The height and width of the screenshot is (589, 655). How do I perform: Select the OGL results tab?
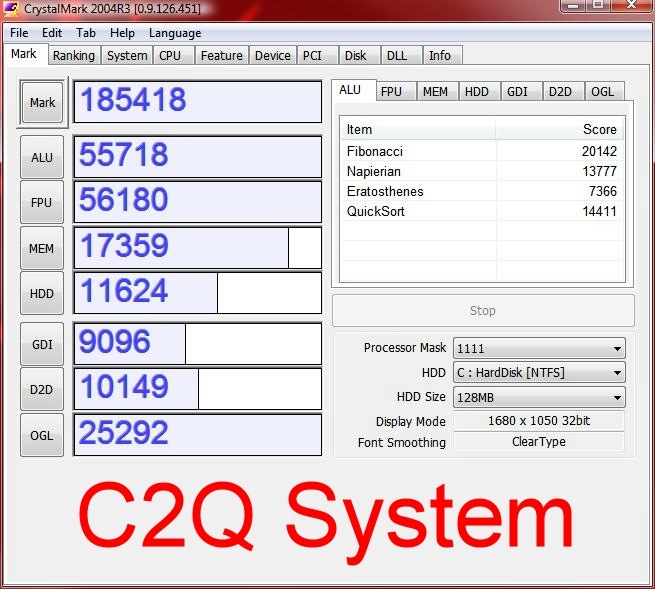[x=603, y=91]
